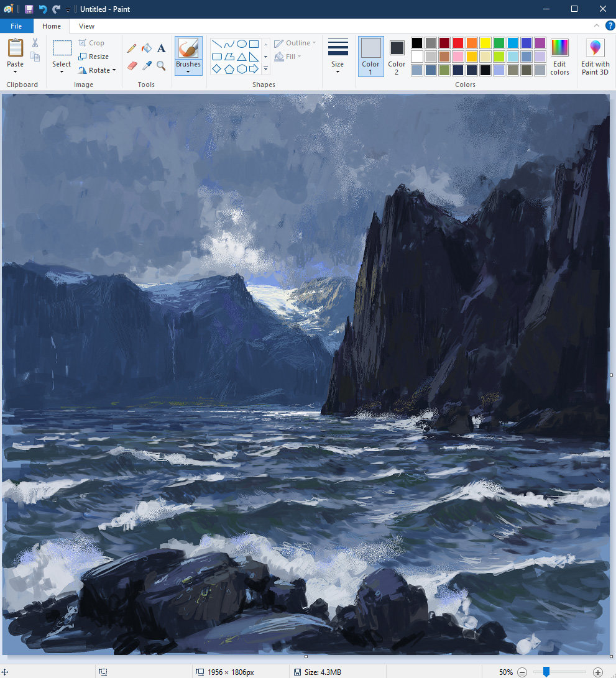Viewport: 616px width, 678px height.
Task: Choose the red color swatch
Action: (458, 43)
